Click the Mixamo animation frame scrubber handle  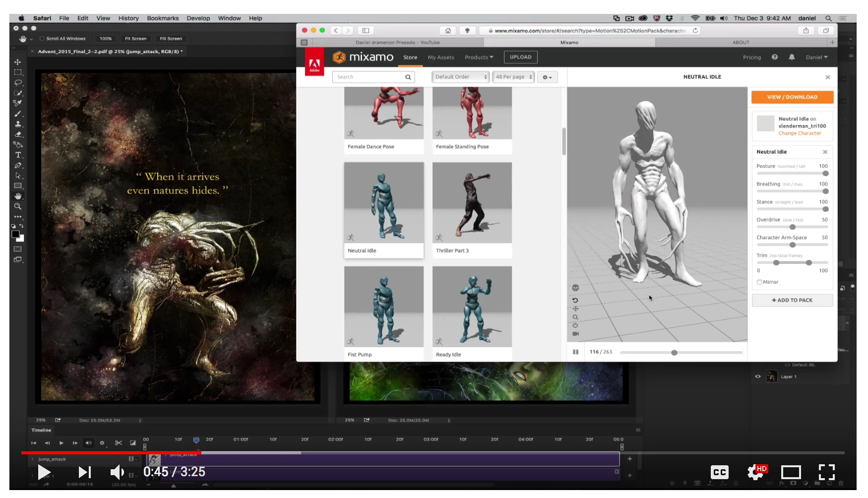pos(674,353)
